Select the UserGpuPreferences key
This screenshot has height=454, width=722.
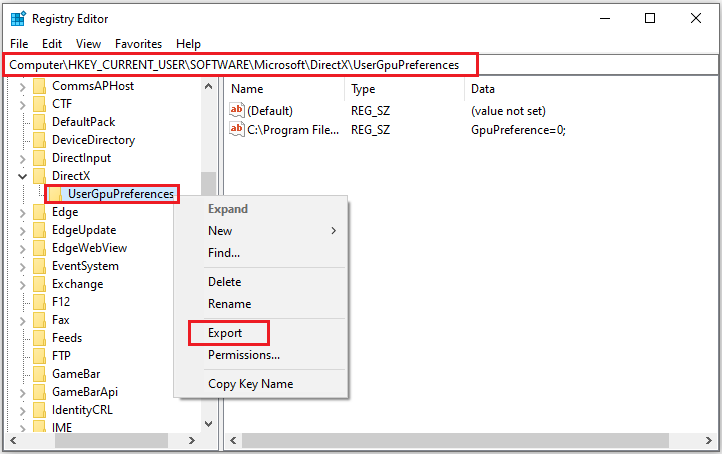click(121, 194)
